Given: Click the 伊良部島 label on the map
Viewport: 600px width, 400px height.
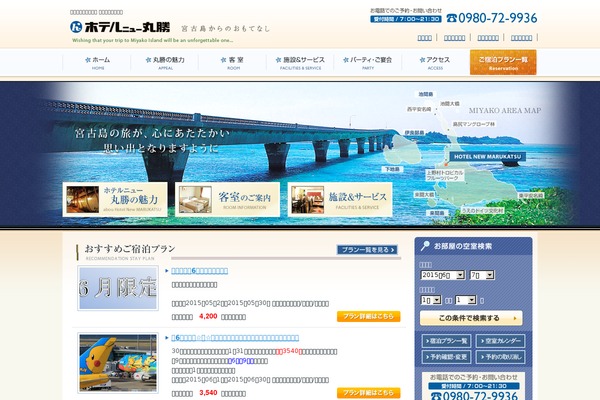Looking at the screenshot, I should [x=414, y=133].
